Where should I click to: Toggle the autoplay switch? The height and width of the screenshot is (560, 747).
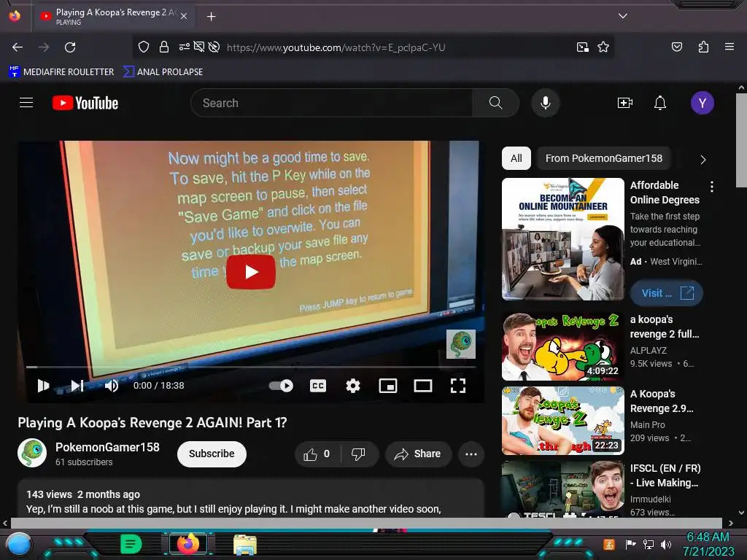pyautogui.click(x=281, y=386)
